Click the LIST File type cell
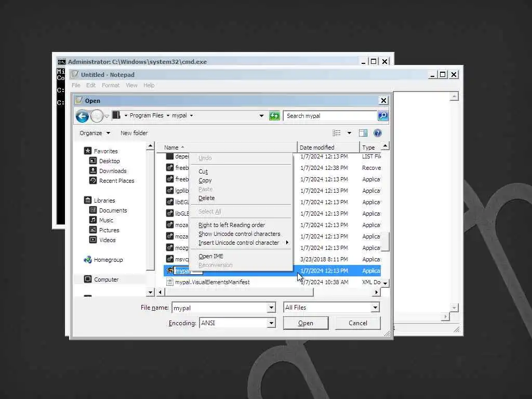This screenshot has width=532, height=399. [x=371, y=156]
